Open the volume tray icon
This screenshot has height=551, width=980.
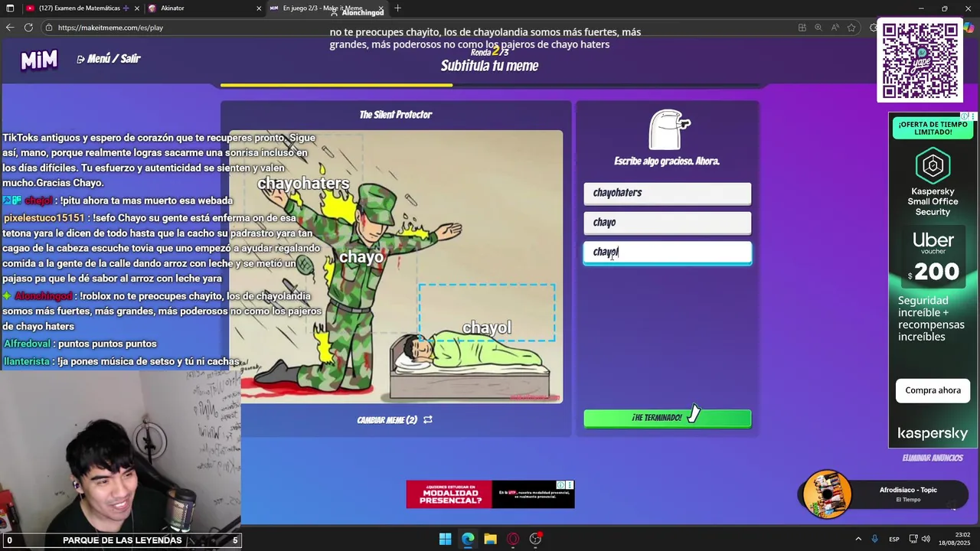pyautogui.click(x=926, y=540)
